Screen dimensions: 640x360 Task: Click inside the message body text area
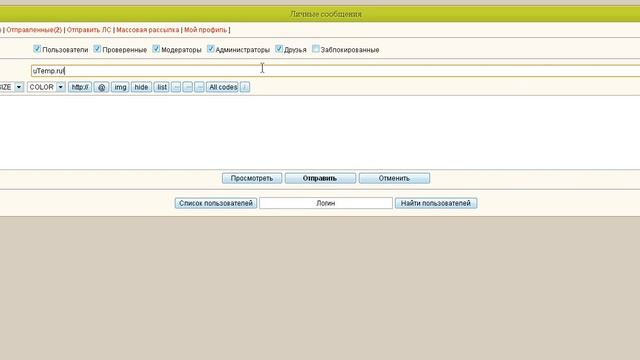click(x=320, y=132)
